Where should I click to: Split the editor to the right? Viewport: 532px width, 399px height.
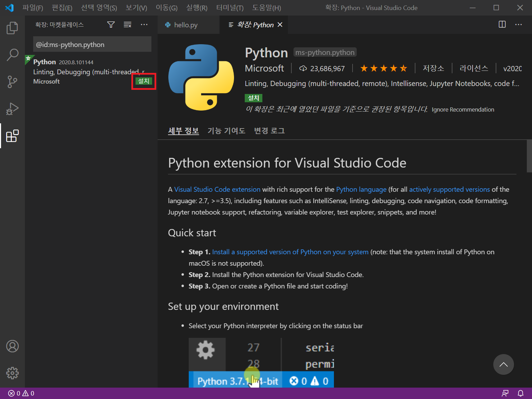click(x=502, y=25)
